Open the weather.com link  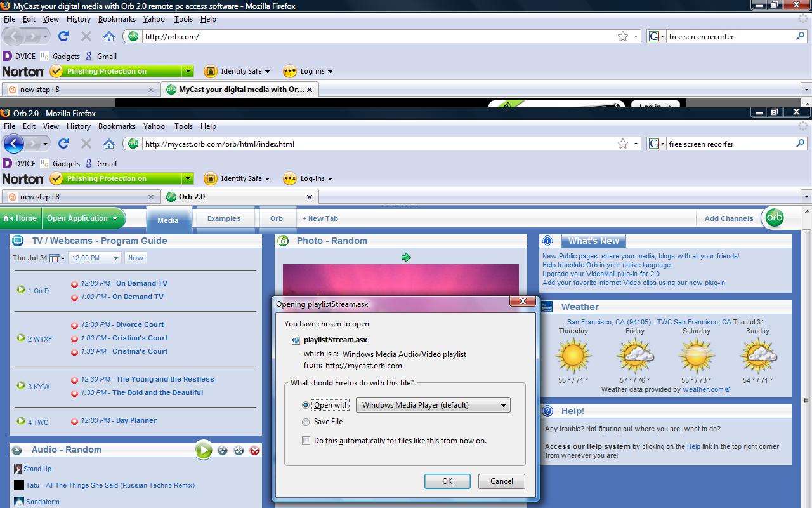tap(706, 389)
